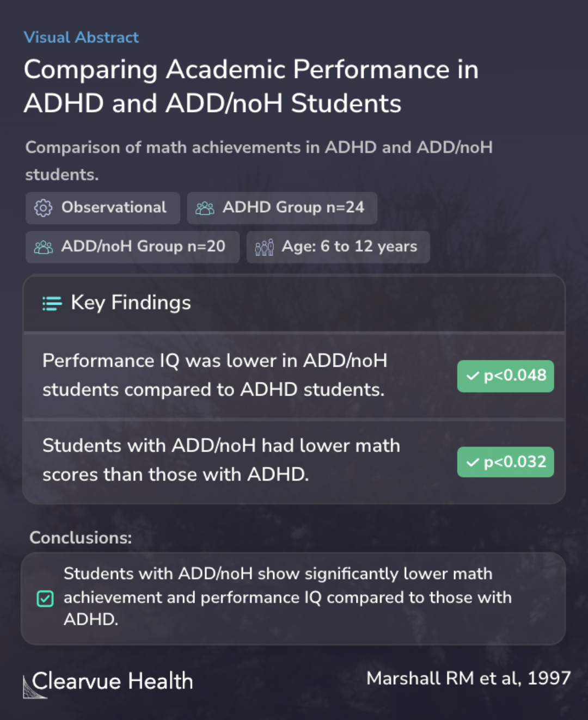Select the Observational tag
The image size is (588, 720).
pyautogui.click(x=103, y=208)
